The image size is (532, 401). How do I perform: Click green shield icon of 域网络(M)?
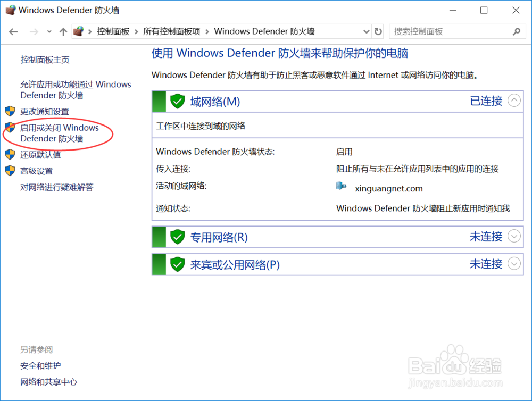click(x=178, y=101)
